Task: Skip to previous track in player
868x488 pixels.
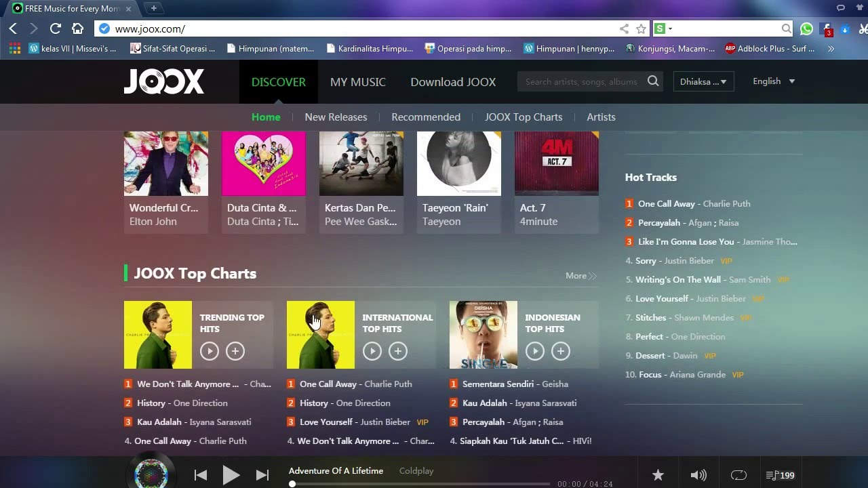Action: (x=201, y=475)
